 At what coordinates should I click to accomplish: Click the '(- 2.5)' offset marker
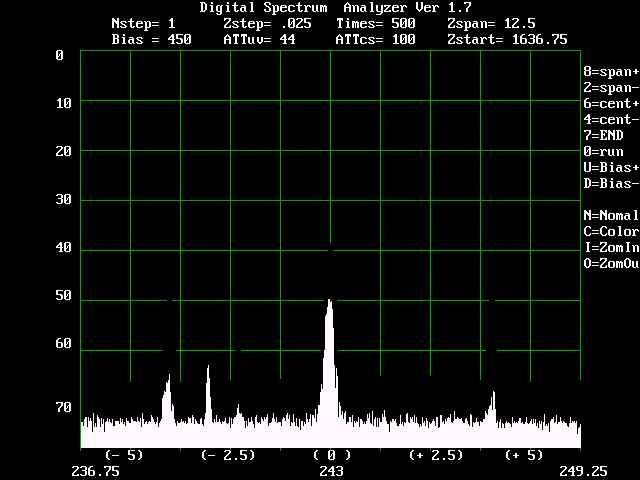[x=228, y=455]
